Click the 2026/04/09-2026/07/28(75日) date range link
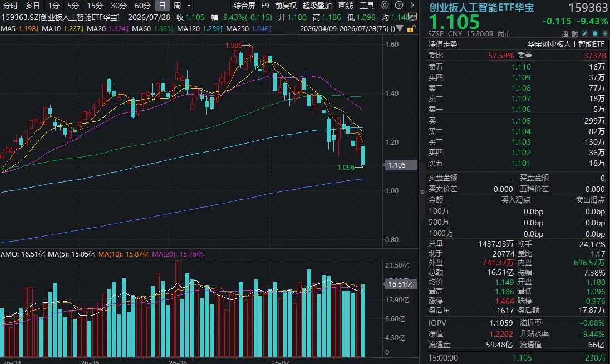The image size is (610, 364). point(347,28)
